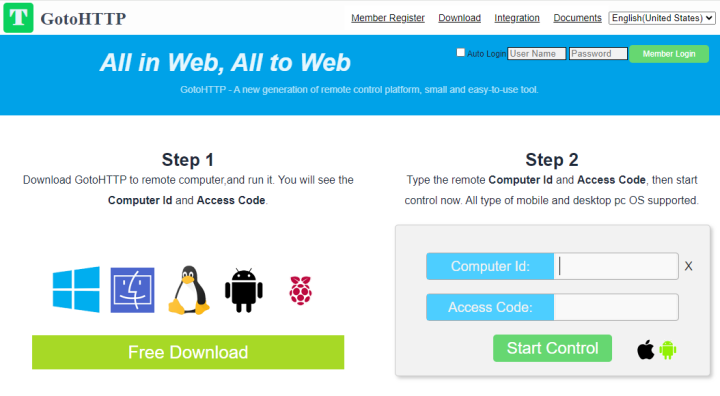Click the green Android icon beside Start Control
720x396 pixels.
[668, 350]
